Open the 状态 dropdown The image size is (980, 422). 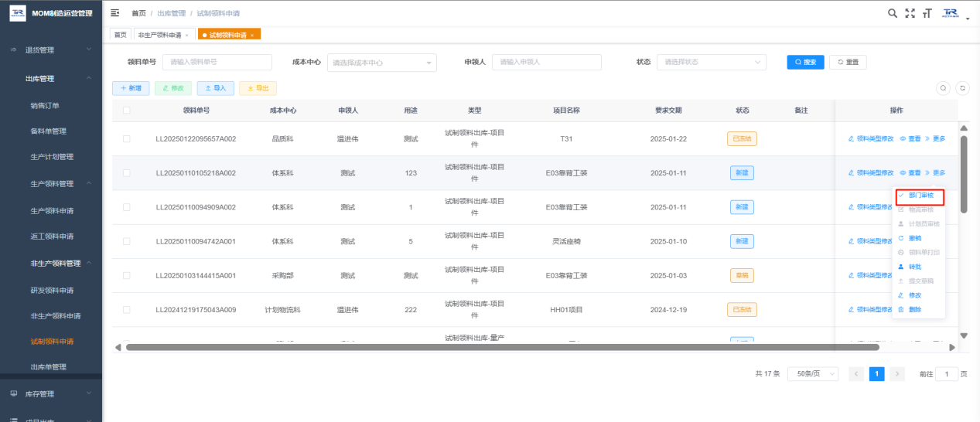click(x=712, y=63)
